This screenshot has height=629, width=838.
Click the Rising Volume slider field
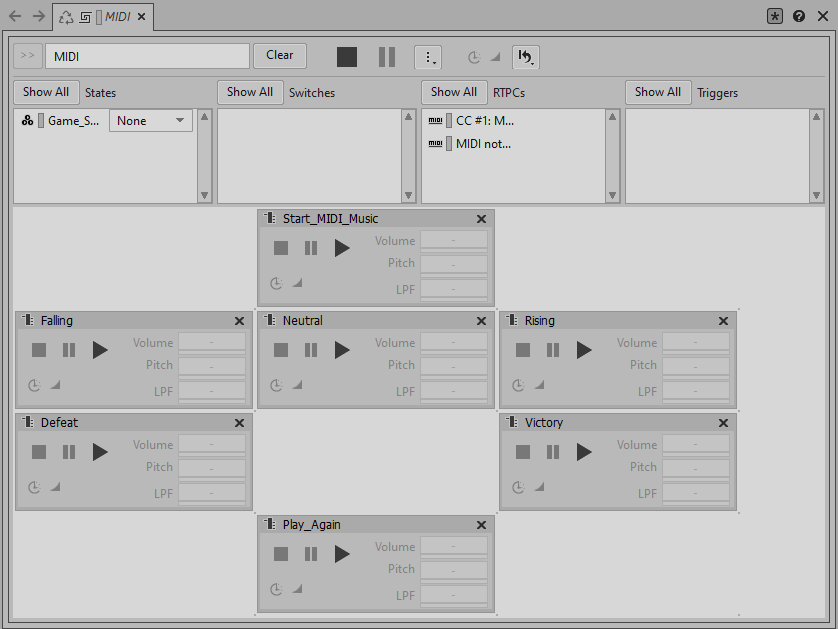click(x=696, y=343)
